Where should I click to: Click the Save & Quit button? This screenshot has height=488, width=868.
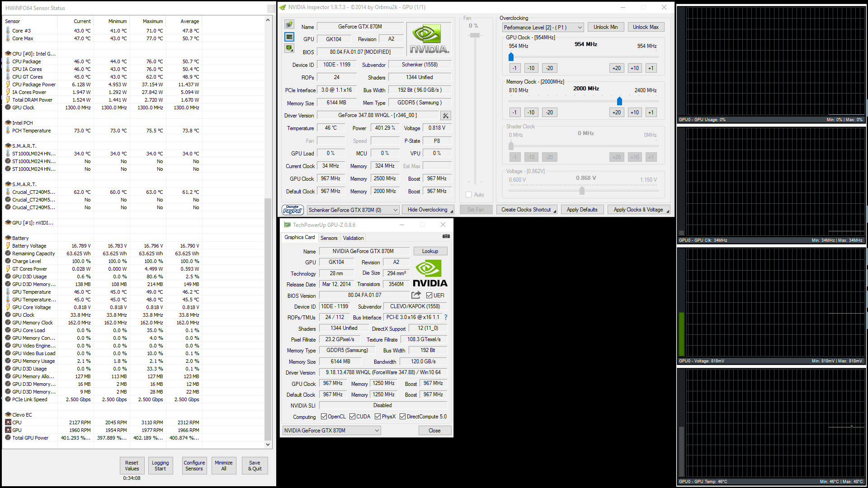tap(255, 465)
